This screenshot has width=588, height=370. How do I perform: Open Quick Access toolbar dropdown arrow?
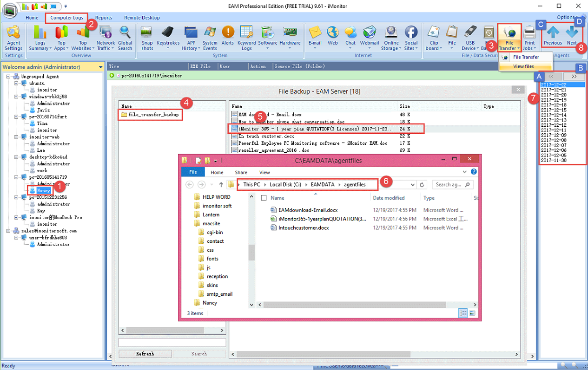(66, 6)
